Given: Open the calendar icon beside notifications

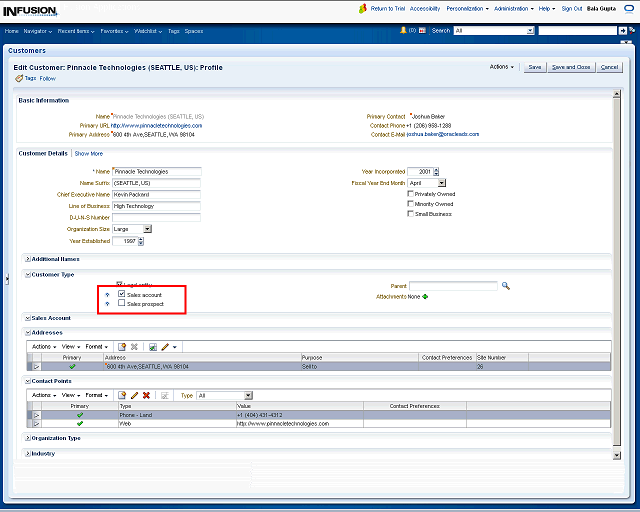Looking at the screenshot, I should click(422, 31).
